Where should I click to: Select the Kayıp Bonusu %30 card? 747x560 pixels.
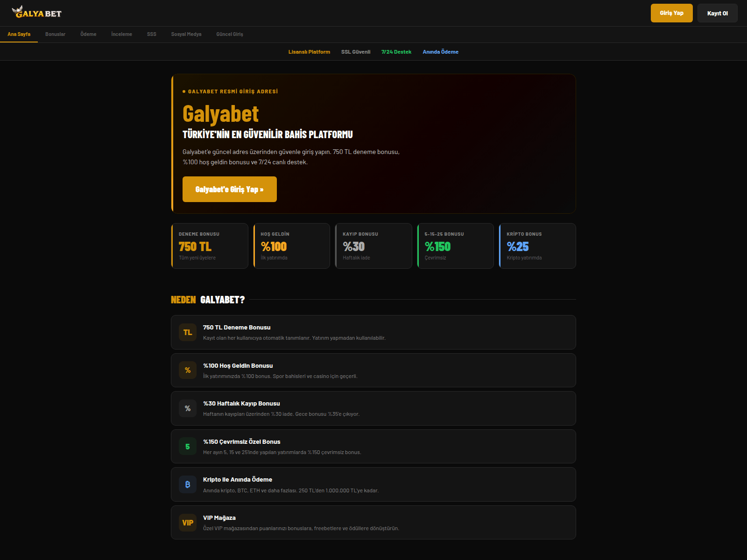coord(373,246)
